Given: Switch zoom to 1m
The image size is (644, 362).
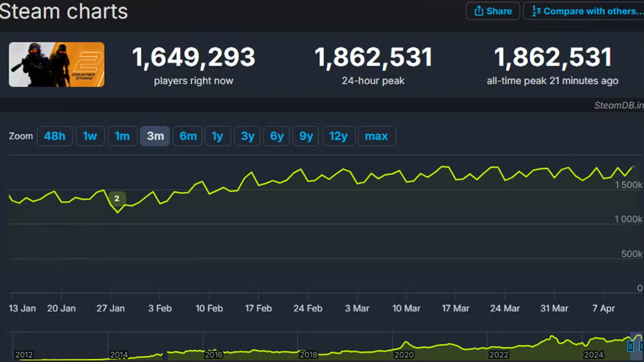Looking at the screenshot, I should [122, 136].
